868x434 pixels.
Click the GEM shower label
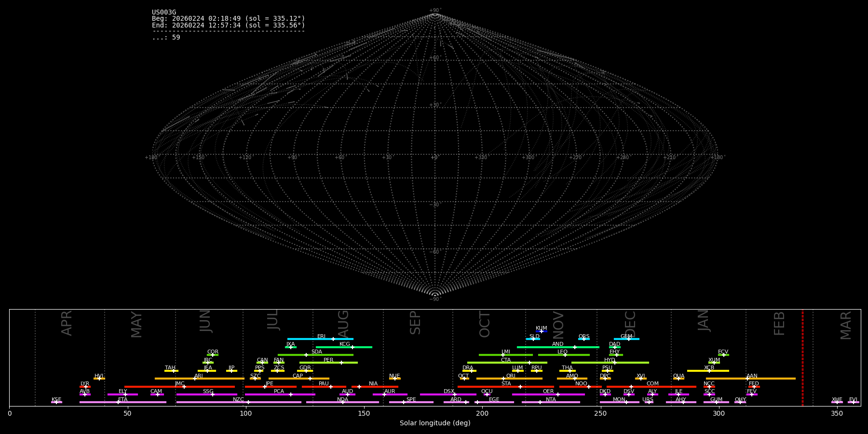[x=626, y=336]
